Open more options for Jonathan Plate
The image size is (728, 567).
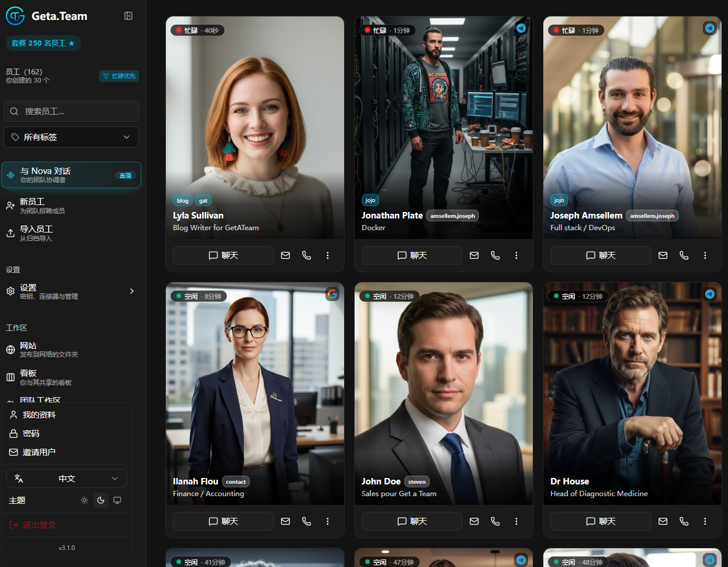pyautogui.click(x=516, y=255)
